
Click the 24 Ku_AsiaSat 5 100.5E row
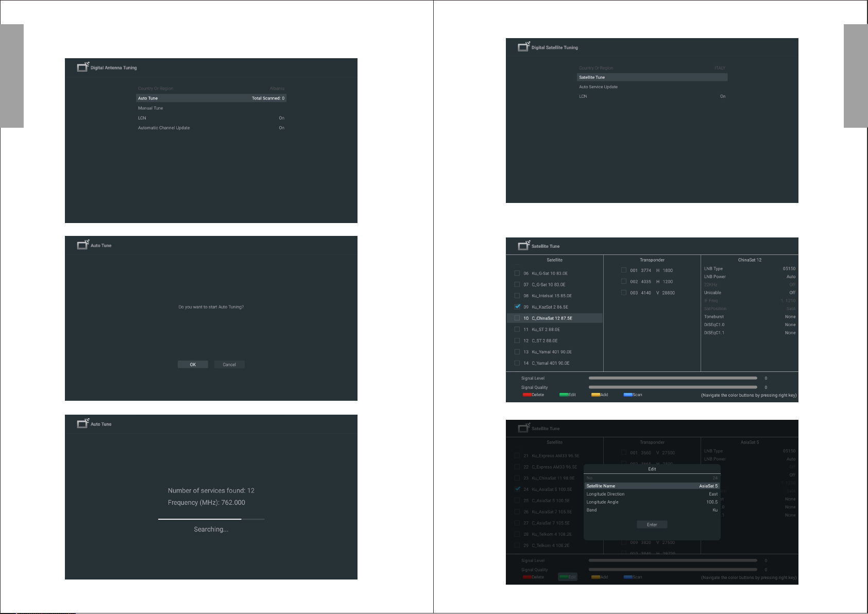tap(554, 489)
